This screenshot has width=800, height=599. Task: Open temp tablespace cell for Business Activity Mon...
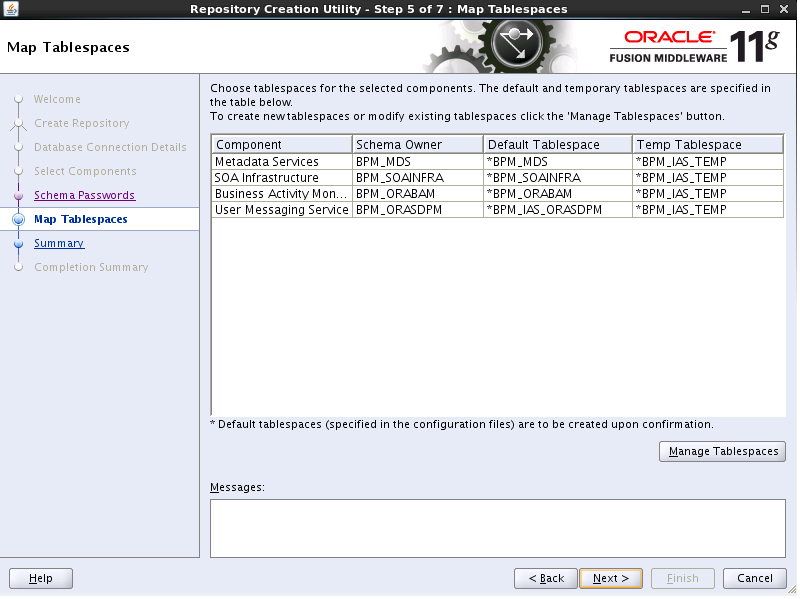click(709, 194)
